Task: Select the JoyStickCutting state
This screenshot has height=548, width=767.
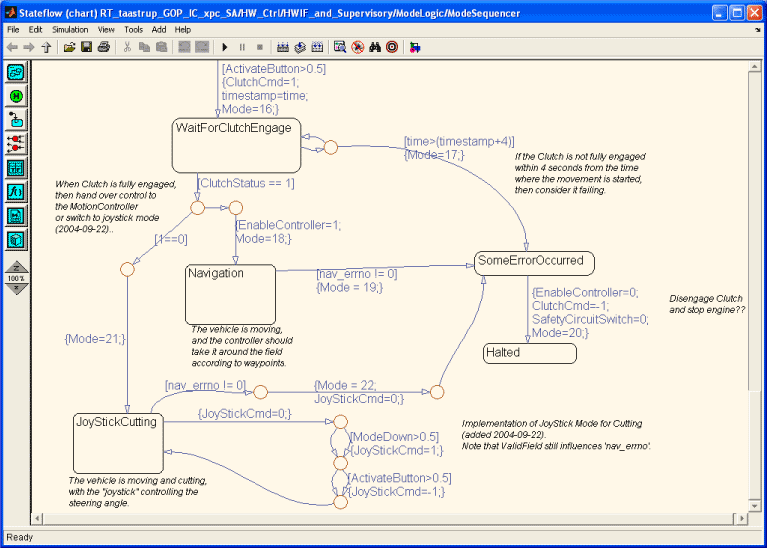Action: point(118,443)
